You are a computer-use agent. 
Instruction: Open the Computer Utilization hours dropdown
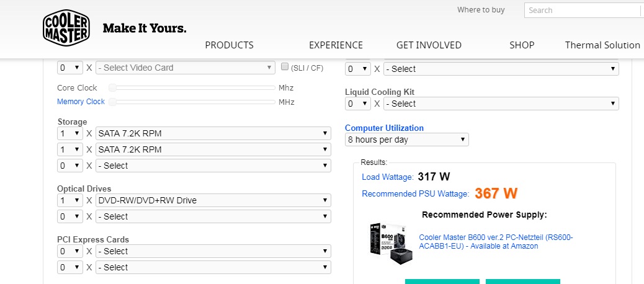pos(406,140)
